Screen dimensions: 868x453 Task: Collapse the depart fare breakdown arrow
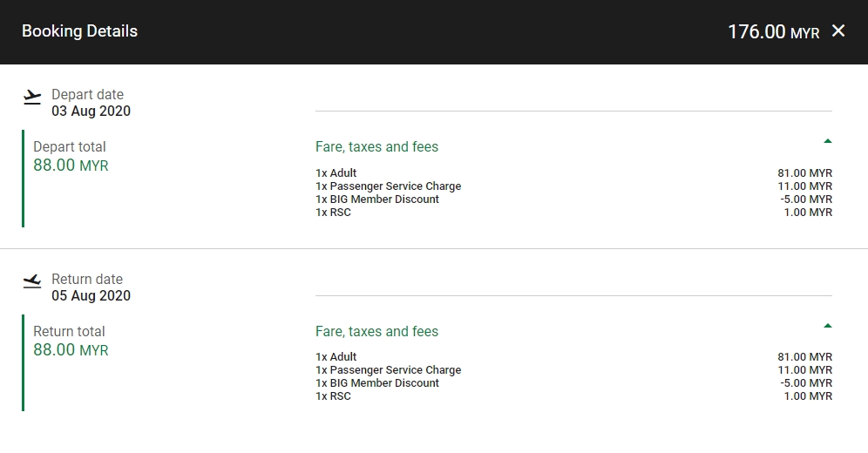tap(827, 141)
